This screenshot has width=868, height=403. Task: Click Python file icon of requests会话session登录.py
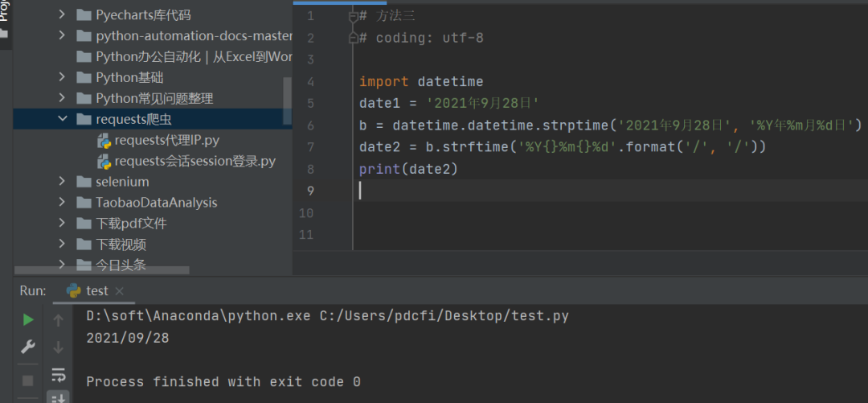104,162
